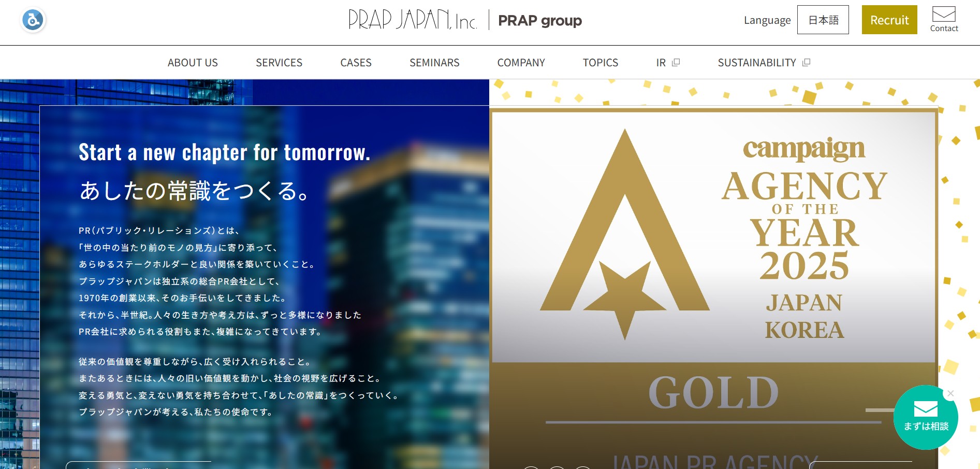Switch language with the 日本語 button

pos(823,20)
